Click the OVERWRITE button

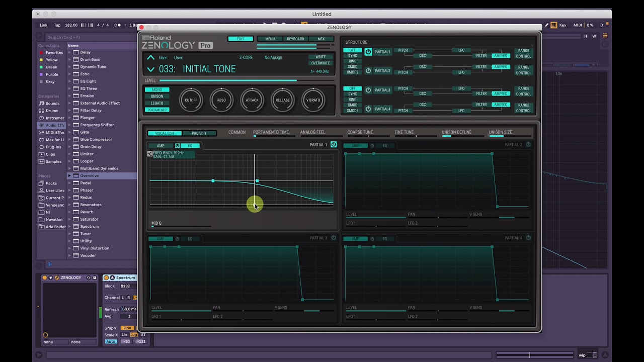(320, 63)
